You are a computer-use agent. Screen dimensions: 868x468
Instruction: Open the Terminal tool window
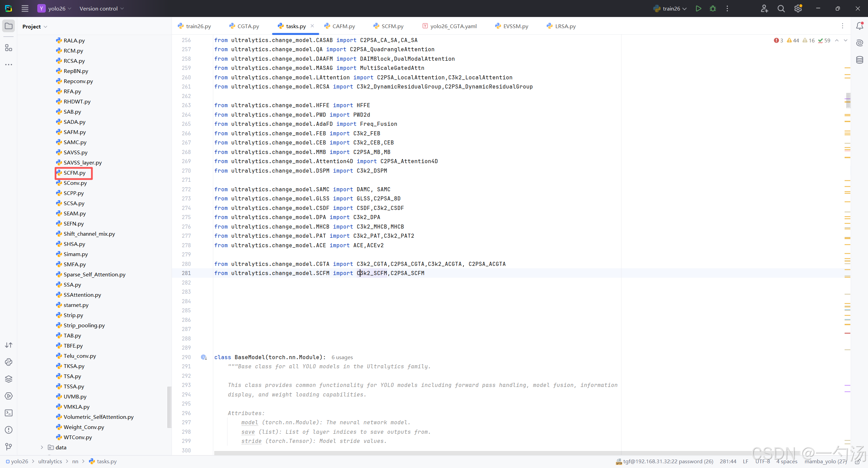pos(8,413)
